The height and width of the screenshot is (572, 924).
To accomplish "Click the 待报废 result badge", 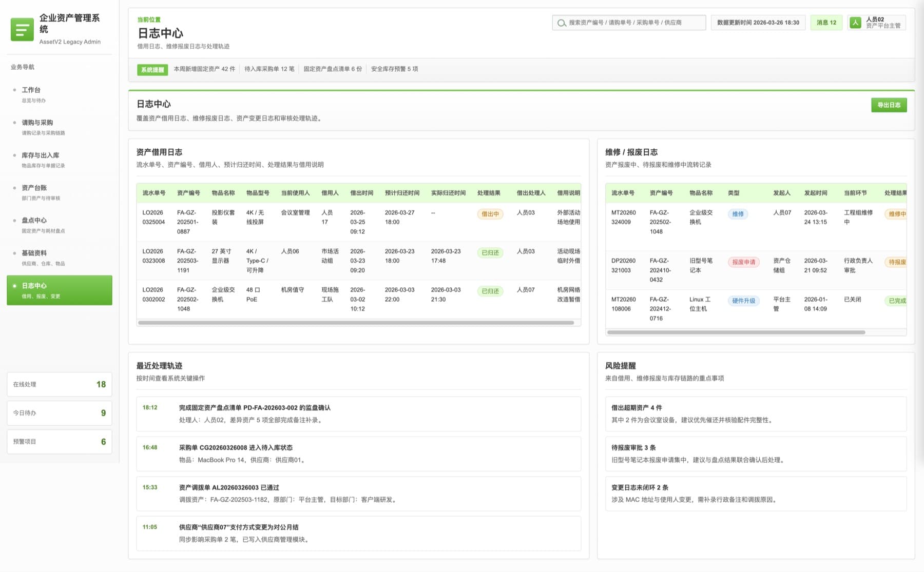I will (x=896, y=262).
